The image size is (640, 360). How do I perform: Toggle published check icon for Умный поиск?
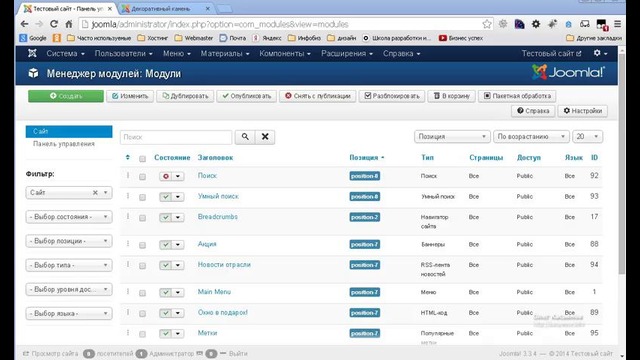coord(166,197)
